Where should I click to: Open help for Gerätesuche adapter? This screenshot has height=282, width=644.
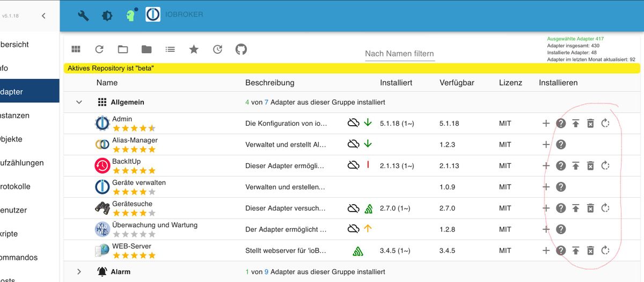coord(561,208)
